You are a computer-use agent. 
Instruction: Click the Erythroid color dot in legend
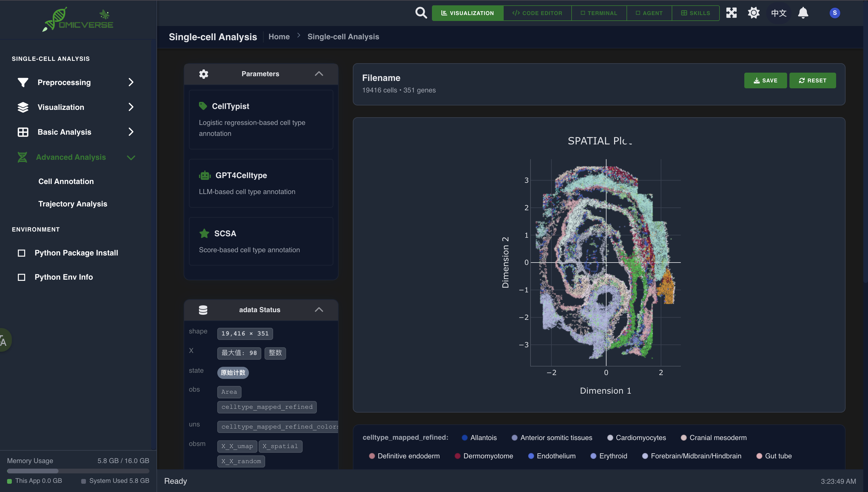(x=593, y=456)
